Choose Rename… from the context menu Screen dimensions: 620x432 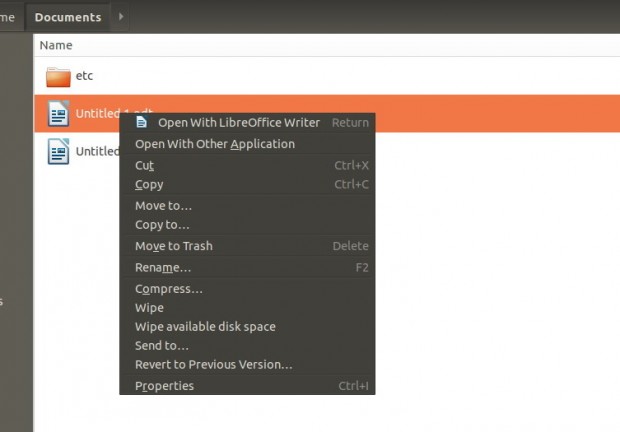162,268
